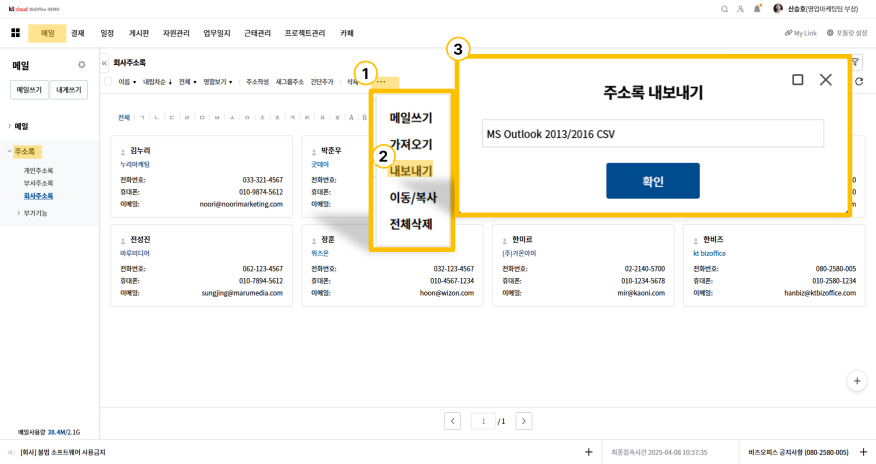Click contact icon on 한미르 card
The image size is (876, 464).
[x=504, y=241]
